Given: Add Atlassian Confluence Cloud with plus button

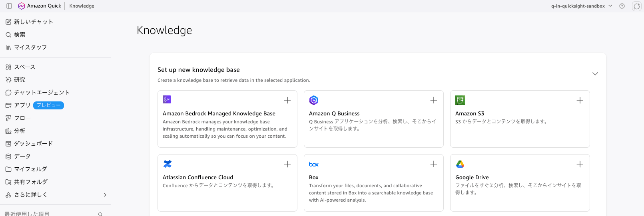Looking at the screenshot, I should 287,164.
